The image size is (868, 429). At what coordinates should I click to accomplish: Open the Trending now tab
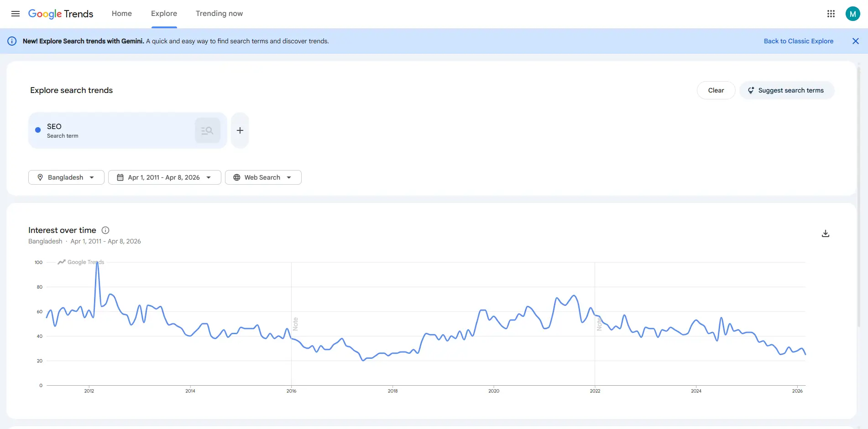click(219, 14)
